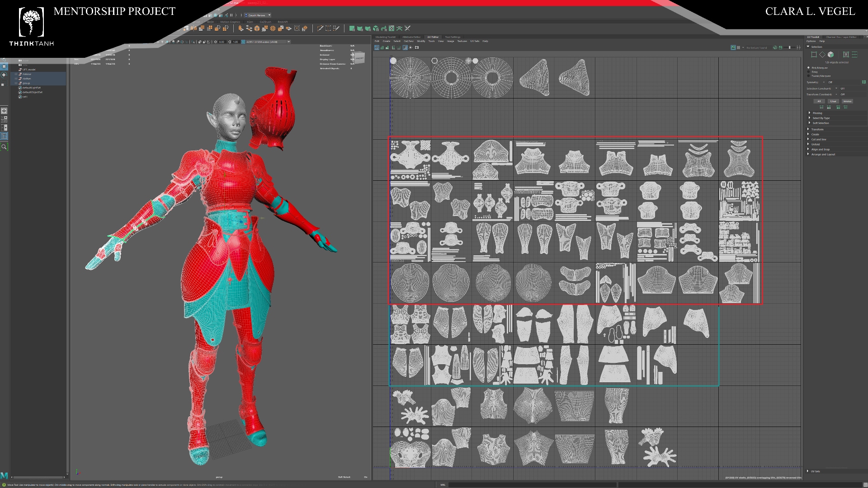Click the Rotate tool icon in the left toolbox
The width and height of the screenshot is (868, 488).
tap(4, 75)
